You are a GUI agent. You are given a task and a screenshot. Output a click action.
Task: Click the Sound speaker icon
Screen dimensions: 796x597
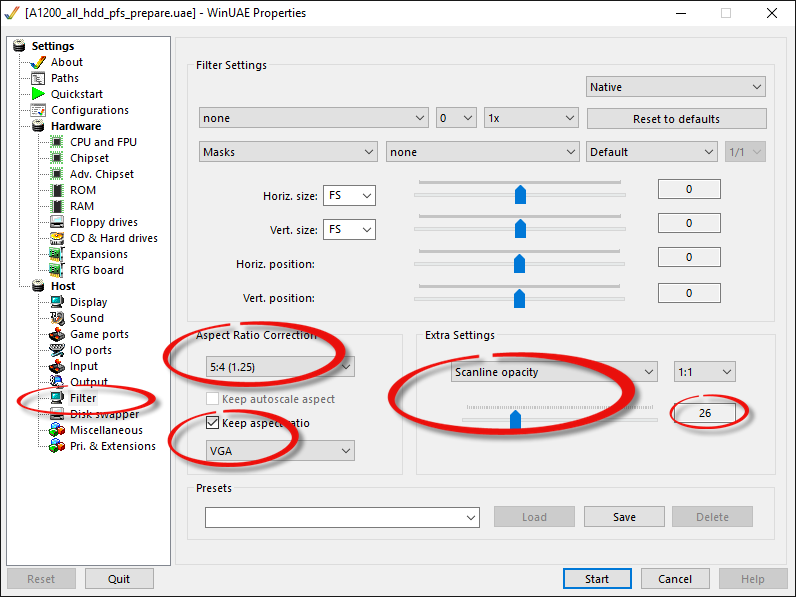[57, 318]
